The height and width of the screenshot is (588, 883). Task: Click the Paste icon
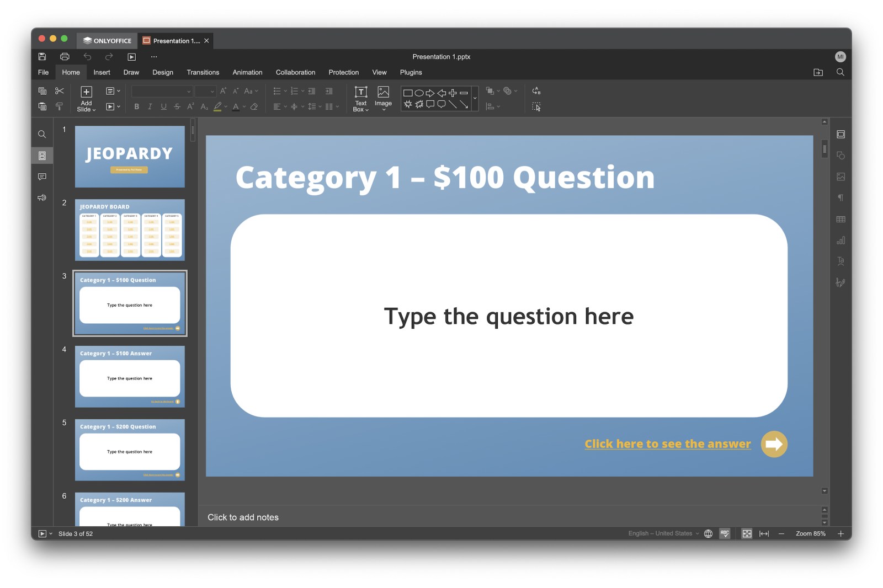(x=42, y=106)
